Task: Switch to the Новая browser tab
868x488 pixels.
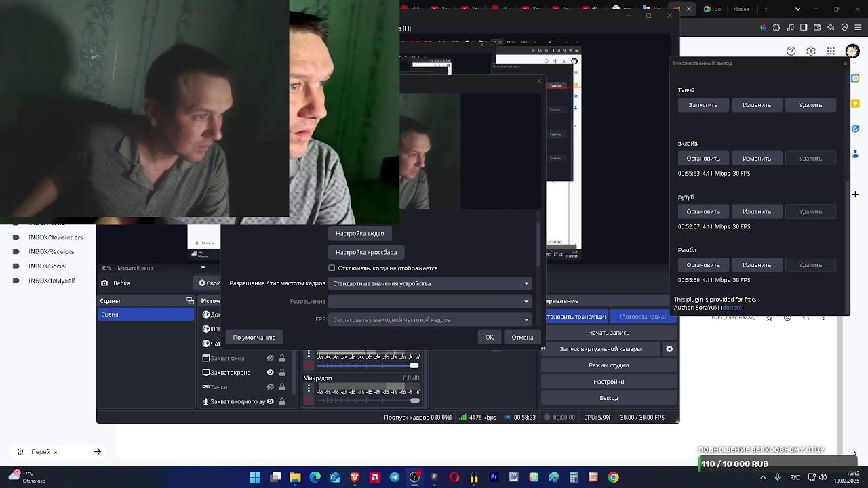Action: 742,9
